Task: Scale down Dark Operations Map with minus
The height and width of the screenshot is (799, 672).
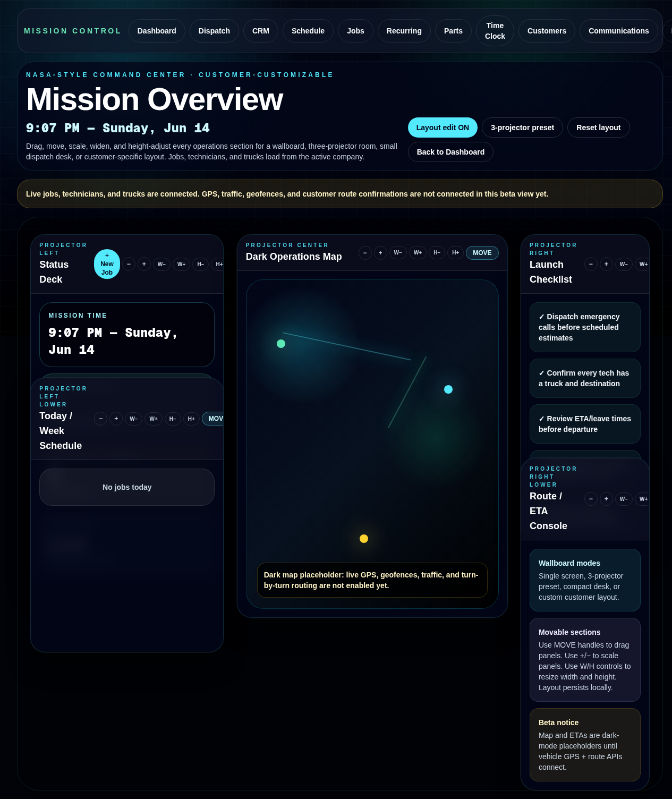Action: [365, 253]
